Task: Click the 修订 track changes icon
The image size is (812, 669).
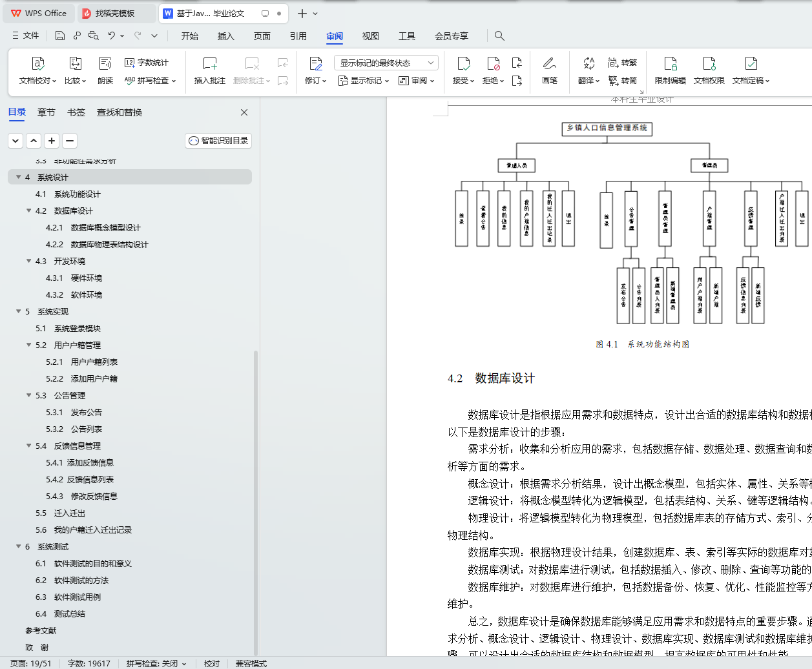Action: click(315, 63)
